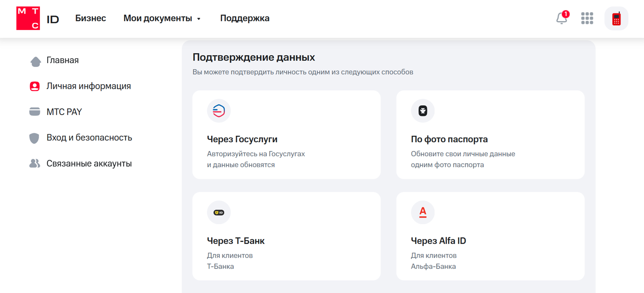
Task: Click the red MTS logo
Action: [x=28, y=18]
